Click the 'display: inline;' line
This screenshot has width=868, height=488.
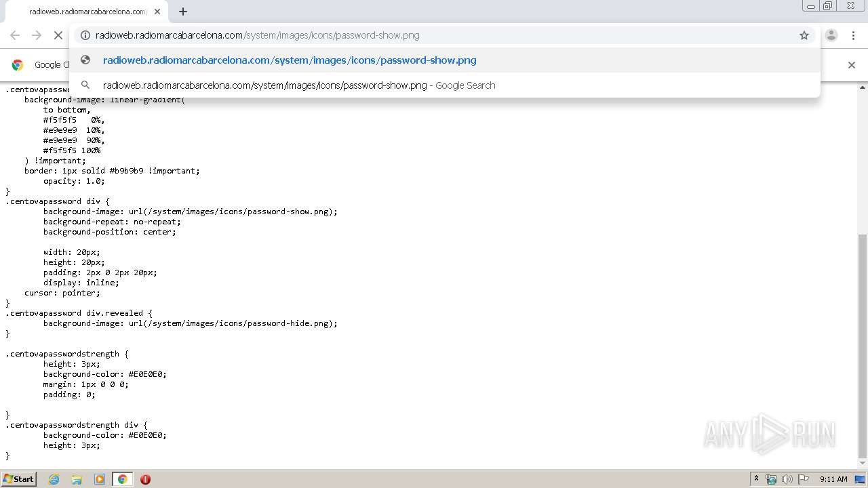click(x=81, y=283)
